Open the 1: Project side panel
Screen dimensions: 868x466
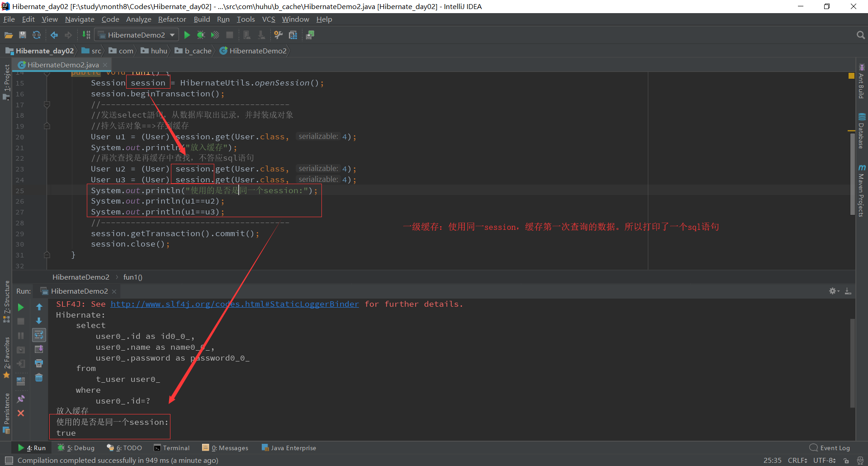tap(6, 82)
